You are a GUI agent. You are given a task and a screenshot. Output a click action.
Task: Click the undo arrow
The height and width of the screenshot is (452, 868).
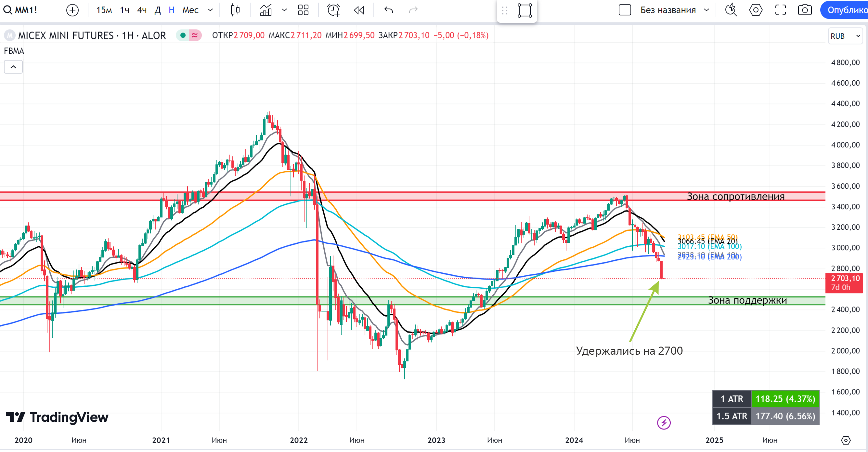tap(389, 10)
